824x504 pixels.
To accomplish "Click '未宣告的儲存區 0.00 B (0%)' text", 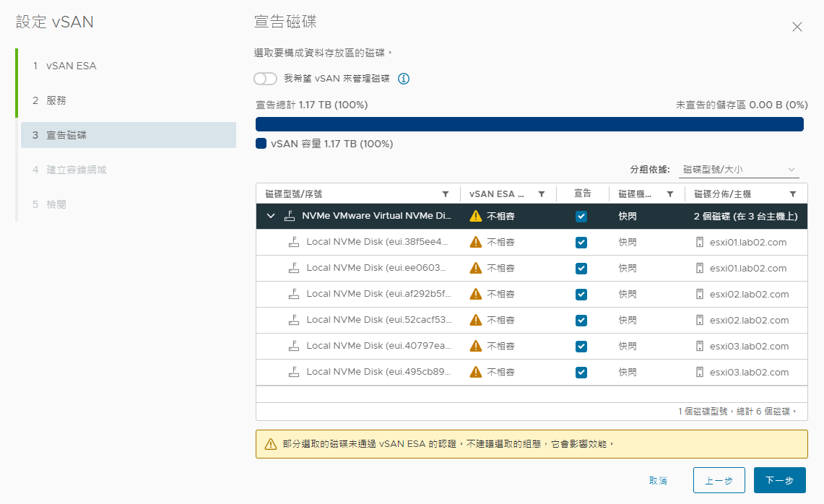I will point(742,105).
